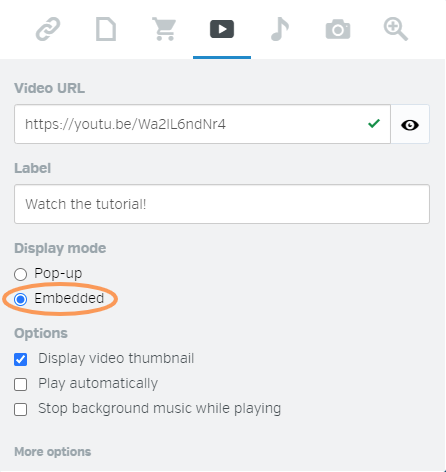Enable Stop background music while playing
Image resolution: width=446 pixels, height=472 pixels.
coord(20,409)
